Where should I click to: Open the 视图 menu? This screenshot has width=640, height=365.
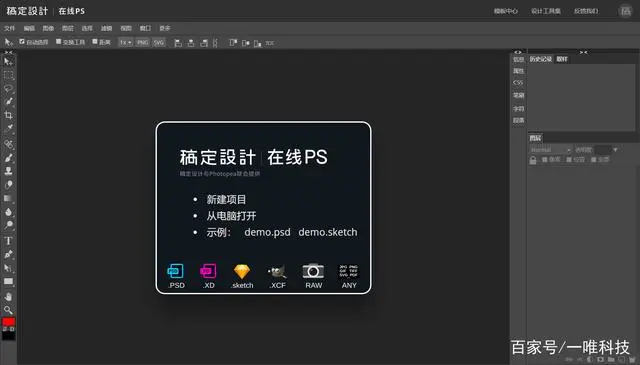tap(126, 28)
